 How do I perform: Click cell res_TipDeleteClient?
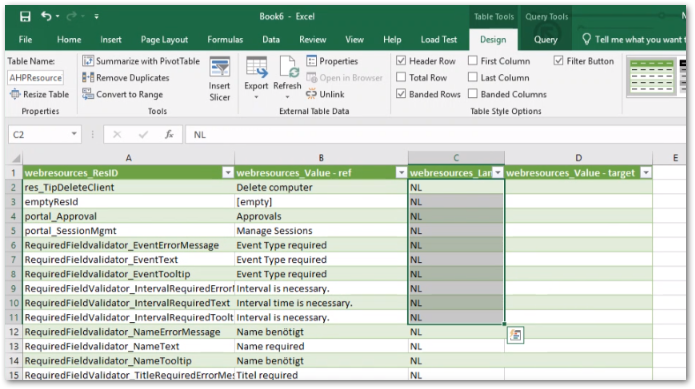click(129, 187)
